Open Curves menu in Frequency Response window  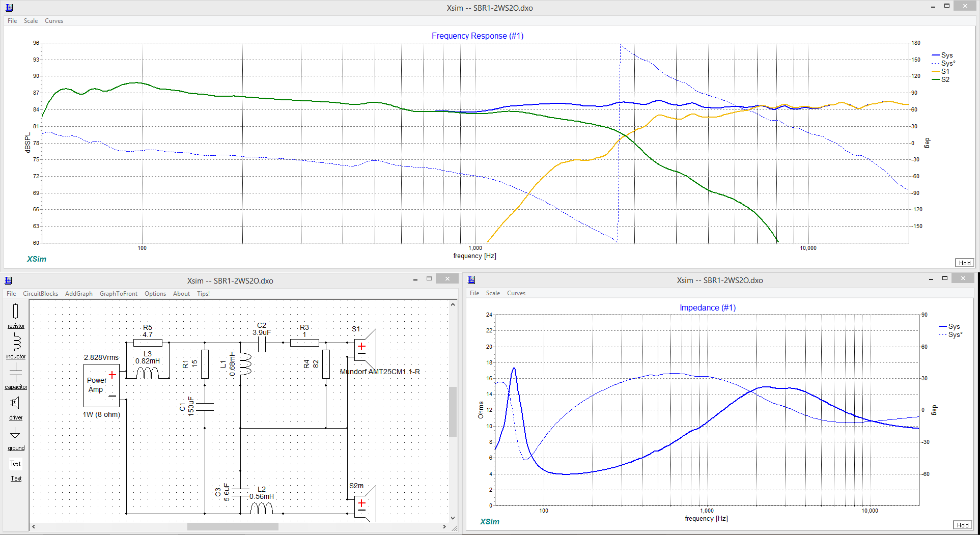coord(54,21)
